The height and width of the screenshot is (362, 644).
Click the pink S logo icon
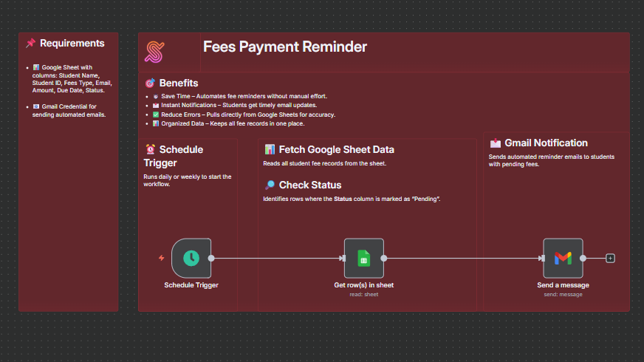coord(155,51)
